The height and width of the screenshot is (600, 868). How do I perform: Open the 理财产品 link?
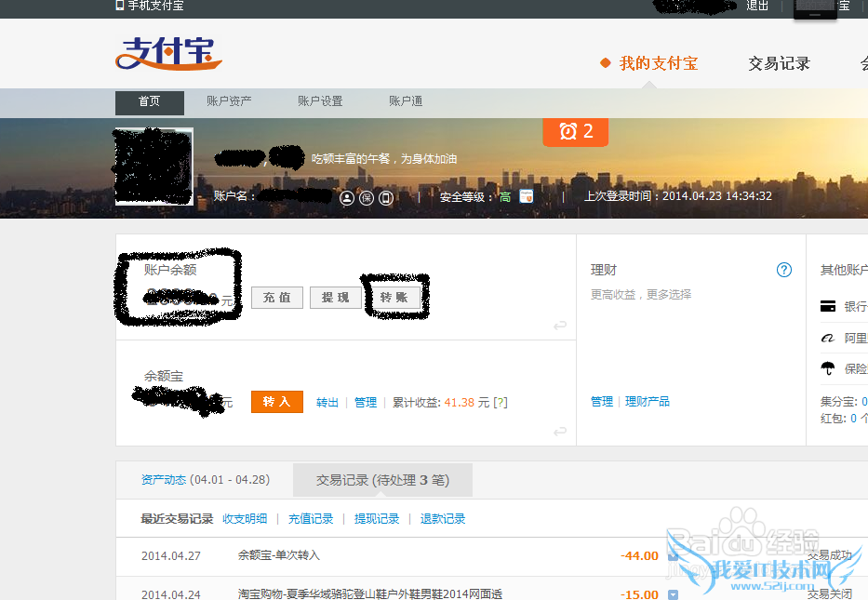pos(648,401)
